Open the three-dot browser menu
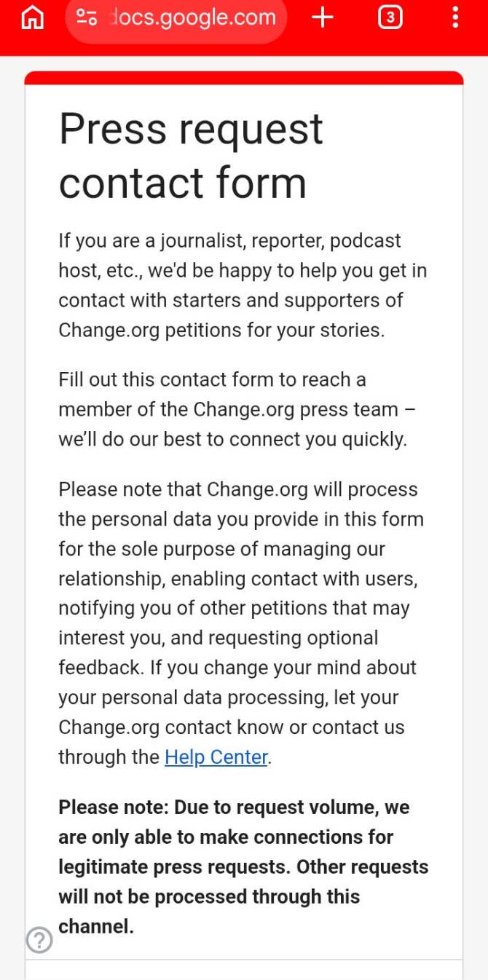 coord(455,18)
